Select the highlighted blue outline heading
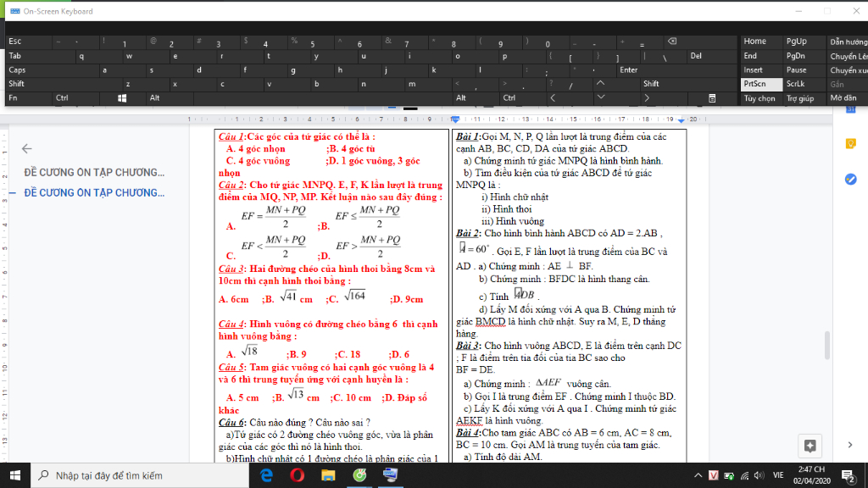Viewport: 868px width, 488px height. click(94, 193)
